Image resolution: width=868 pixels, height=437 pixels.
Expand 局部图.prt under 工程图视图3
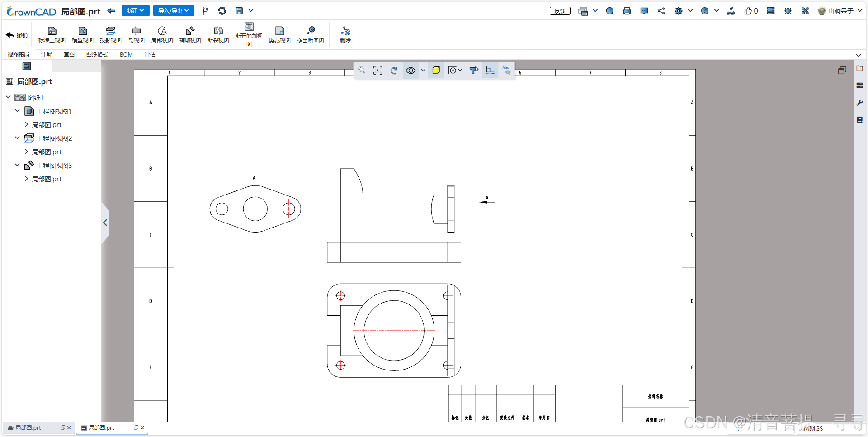click(26, 179)
